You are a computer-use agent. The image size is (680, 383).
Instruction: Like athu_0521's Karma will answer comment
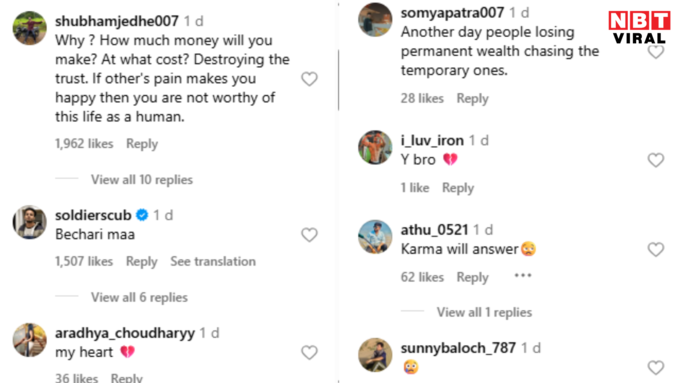pyautogui.click(x=656, y=249)
